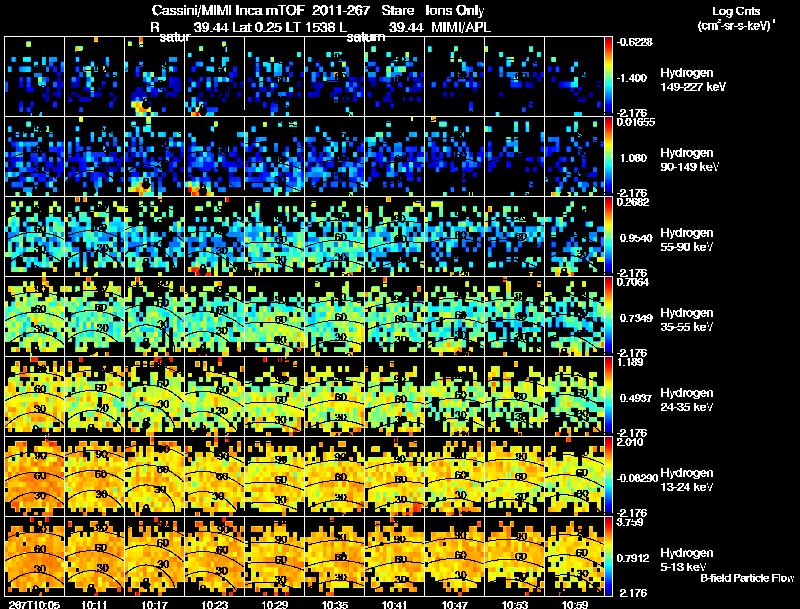Select the "10:53" time axis label

(x=514, y=604)
